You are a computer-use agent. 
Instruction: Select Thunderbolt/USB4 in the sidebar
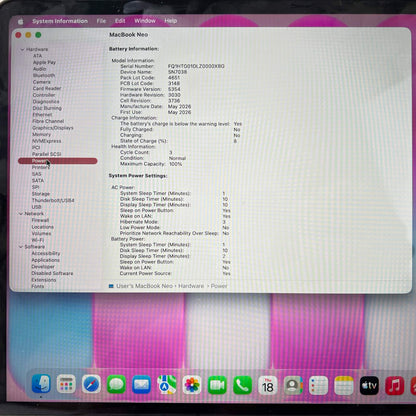click(53, 200)
